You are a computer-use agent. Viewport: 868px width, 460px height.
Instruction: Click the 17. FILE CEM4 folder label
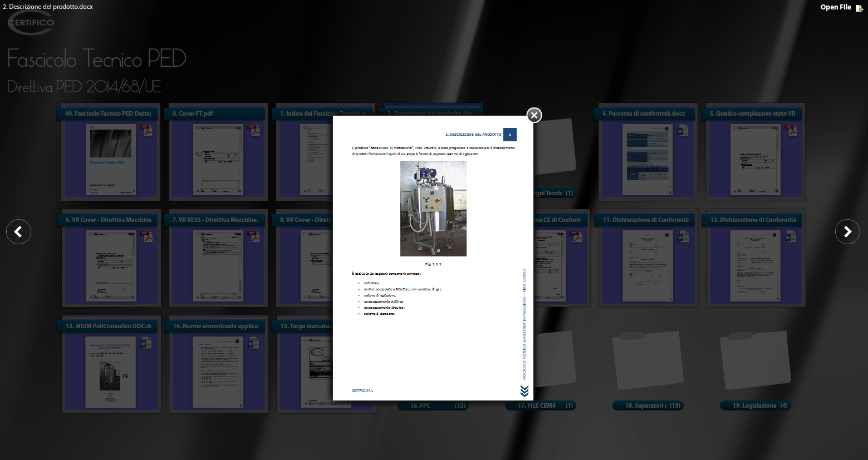[x=539, y=405]
